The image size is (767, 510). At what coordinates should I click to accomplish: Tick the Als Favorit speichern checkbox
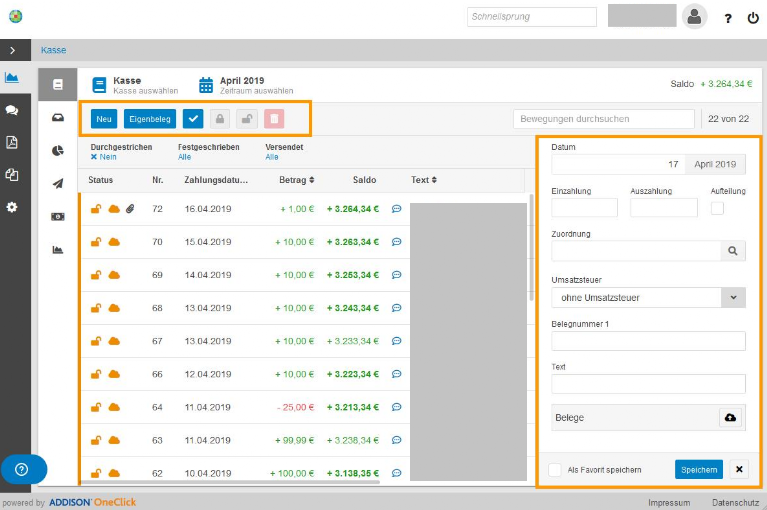[555, 469]
